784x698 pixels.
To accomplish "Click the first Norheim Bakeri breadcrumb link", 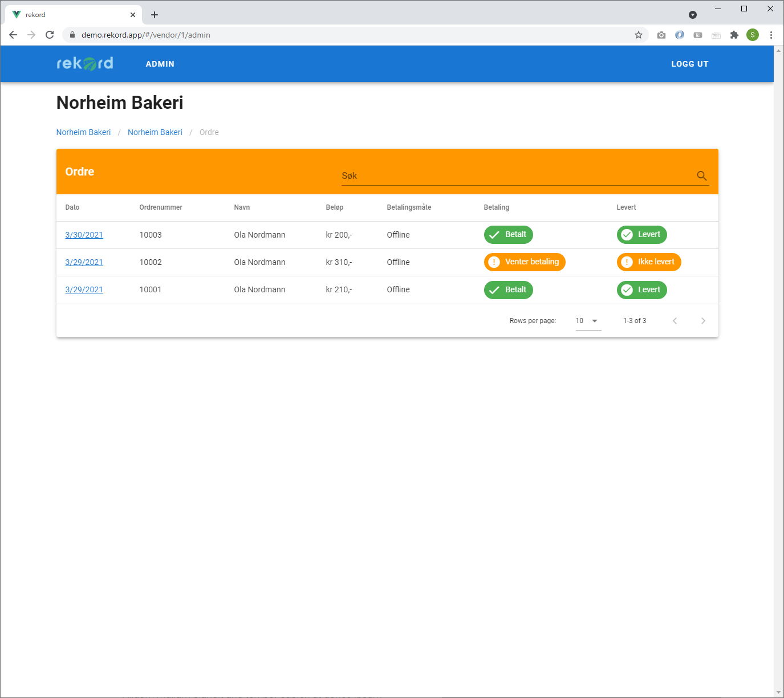I will point(83,132).
